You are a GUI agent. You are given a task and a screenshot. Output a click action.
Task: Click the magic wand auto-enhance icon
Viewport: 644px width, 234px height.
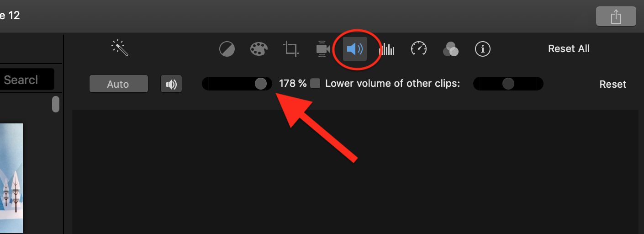pyautogui.click(x=120, y=48)
